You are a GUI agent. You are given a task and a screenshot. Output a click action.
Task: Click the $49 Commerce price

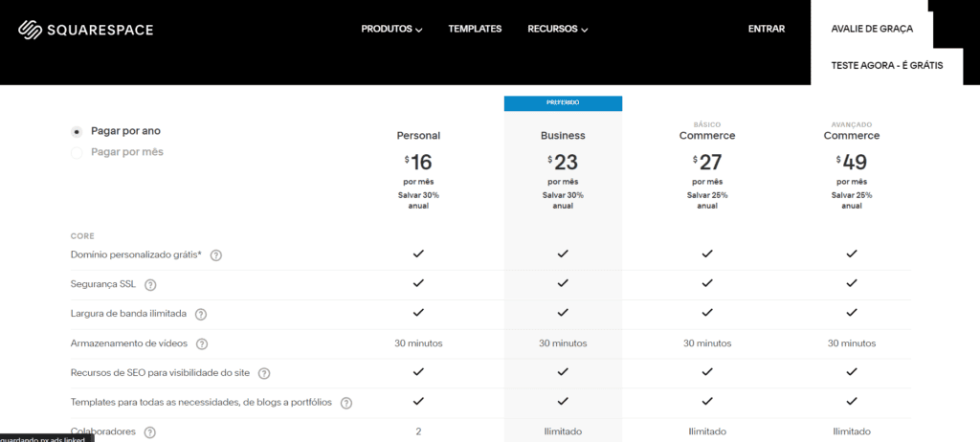click(851, 163)
